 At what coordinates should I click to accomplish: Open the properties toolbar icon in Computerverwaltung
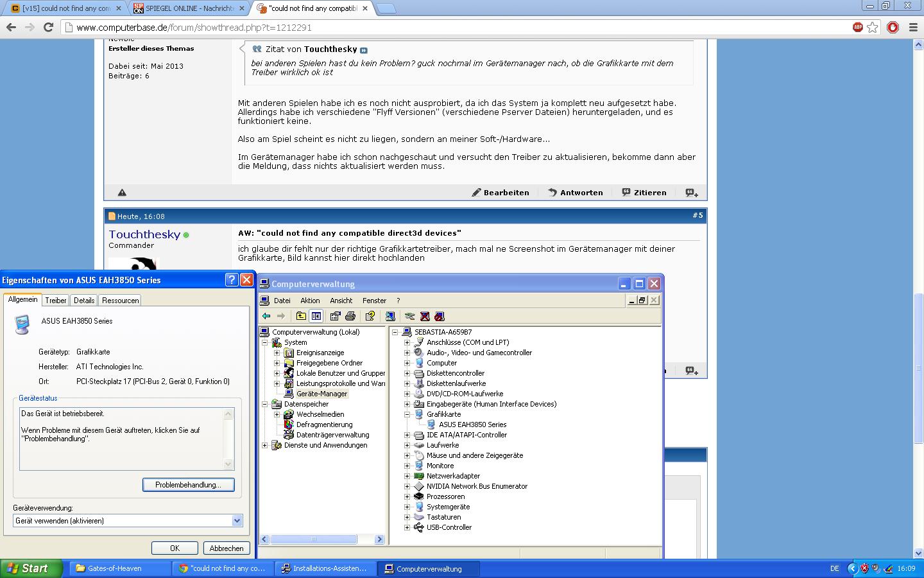pos(335,316)
